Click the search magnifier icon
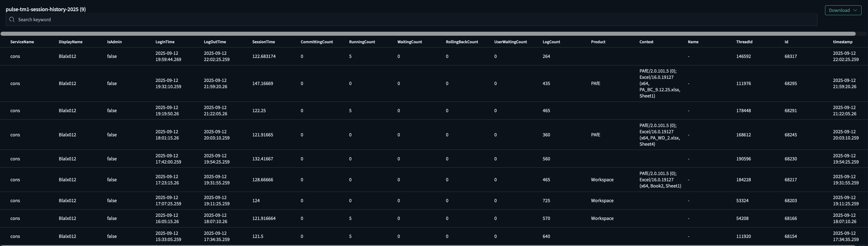Image resolution: width=868 pixels, height=246 pixels. click(x=12, y=19)
